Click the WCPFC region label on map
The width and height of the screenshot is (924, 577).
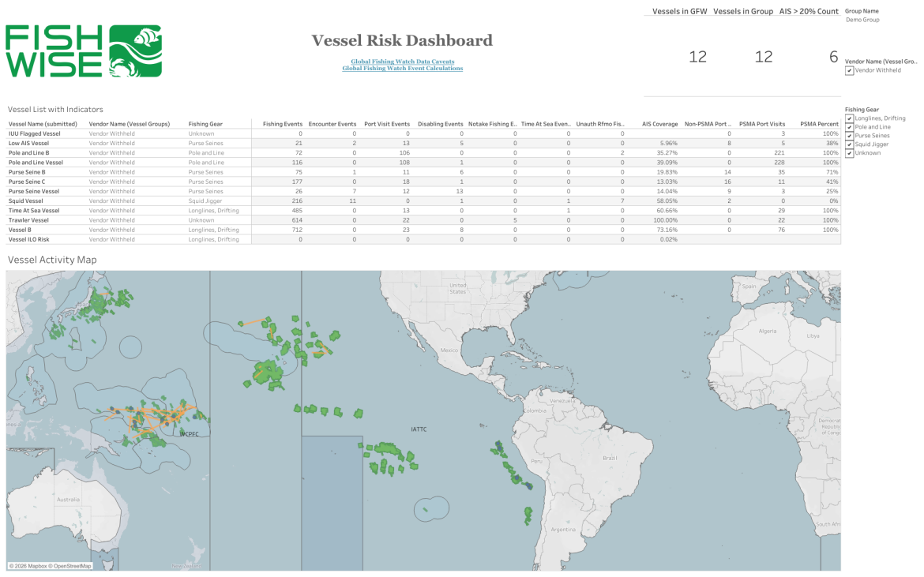pyautogui.click(x=190, y=434)
